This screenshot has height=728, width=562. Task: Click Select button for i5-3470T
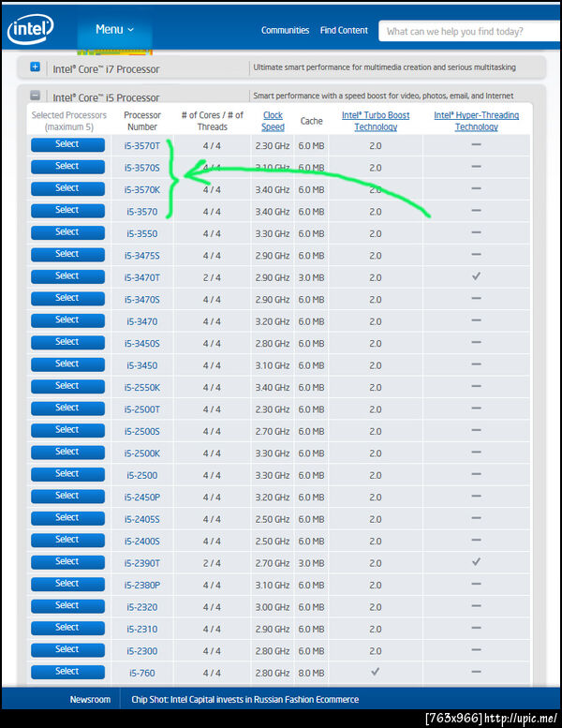(67, 276)
